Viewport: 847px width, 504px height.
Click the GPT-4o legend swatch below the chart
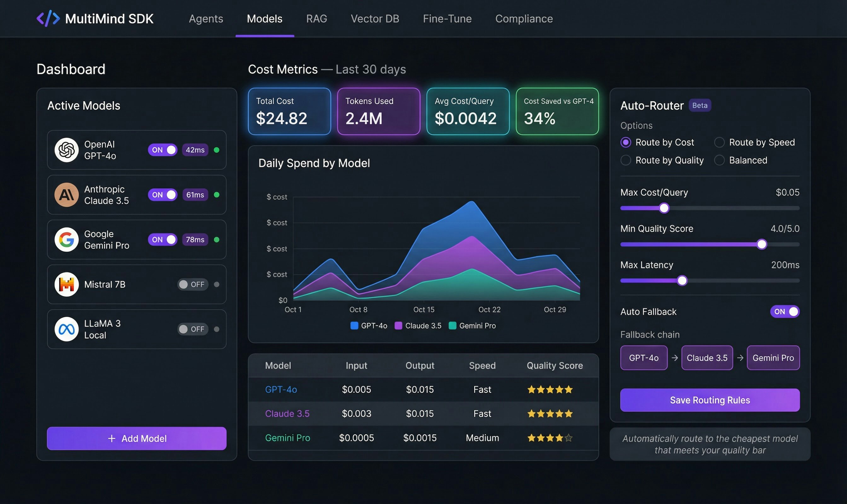(x=354, y=325)
